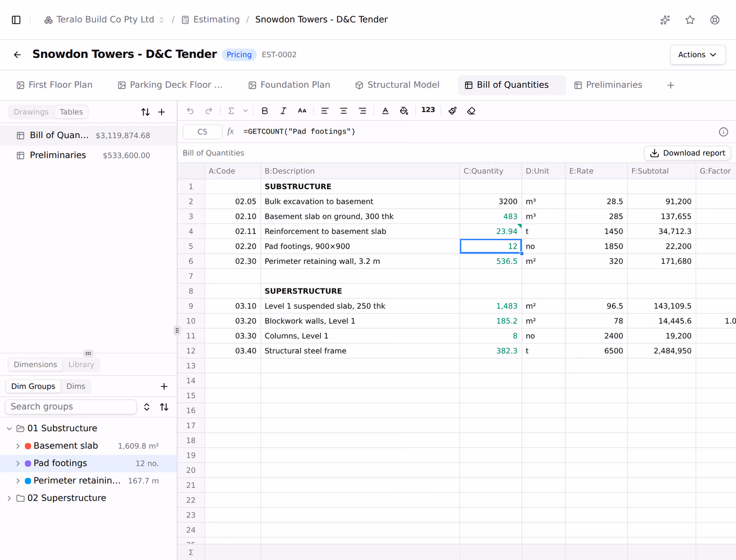Add a new table with plus icon
736x560 pixels.
(x=162, y=112)
